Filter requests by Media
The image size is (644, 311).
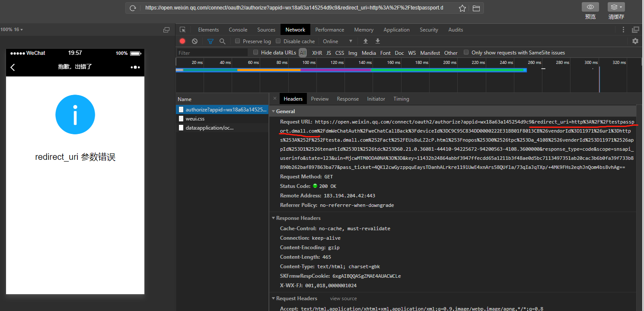pos(369,53)
